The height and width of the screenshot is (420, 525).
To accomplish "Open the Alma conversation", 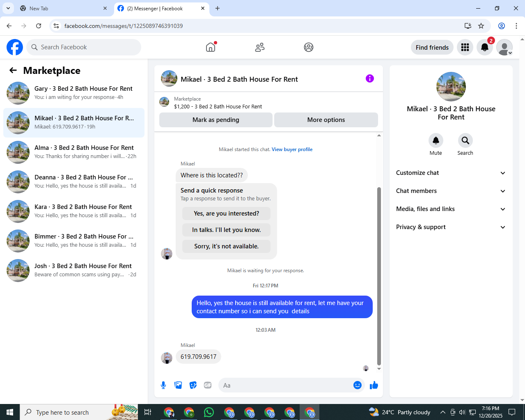I will pyautogui.click(x=74, y=152).
